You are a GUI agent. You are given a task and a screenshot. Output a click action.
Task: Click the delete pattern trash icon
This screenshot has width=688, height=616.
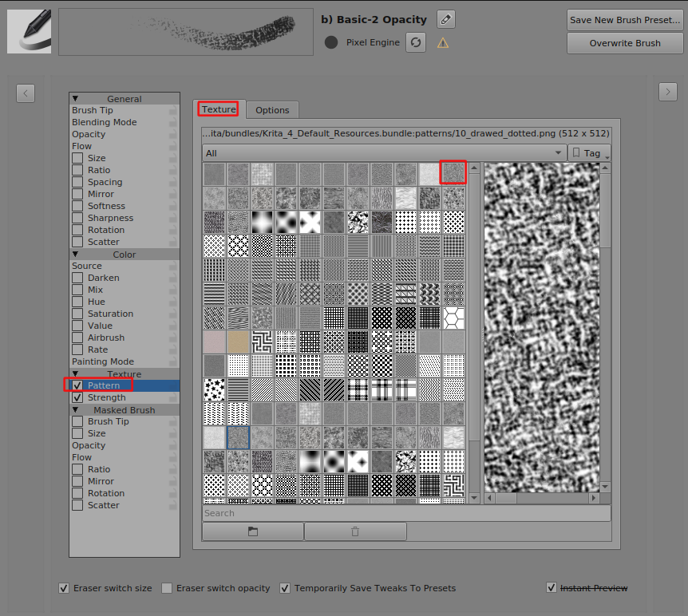coord(355,531)
